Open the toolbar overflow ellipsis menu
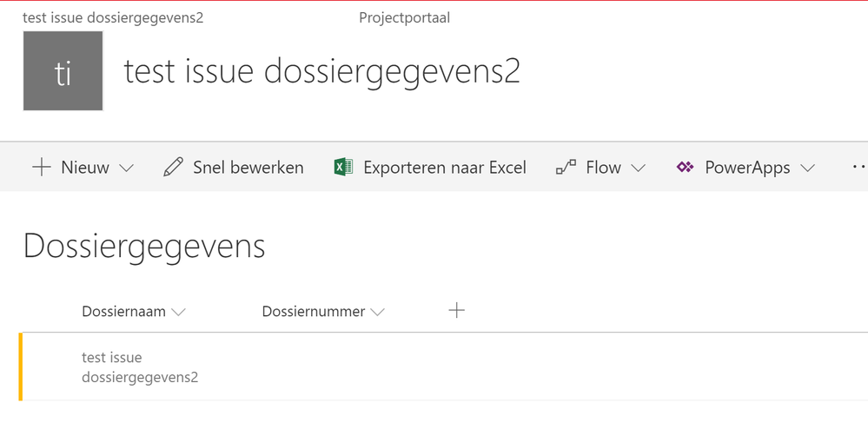 click(858, 167)
